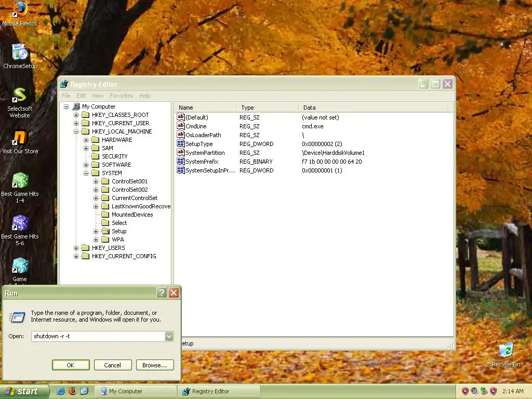
Task: Open the Recycle Bin icon
Action: 506,354
